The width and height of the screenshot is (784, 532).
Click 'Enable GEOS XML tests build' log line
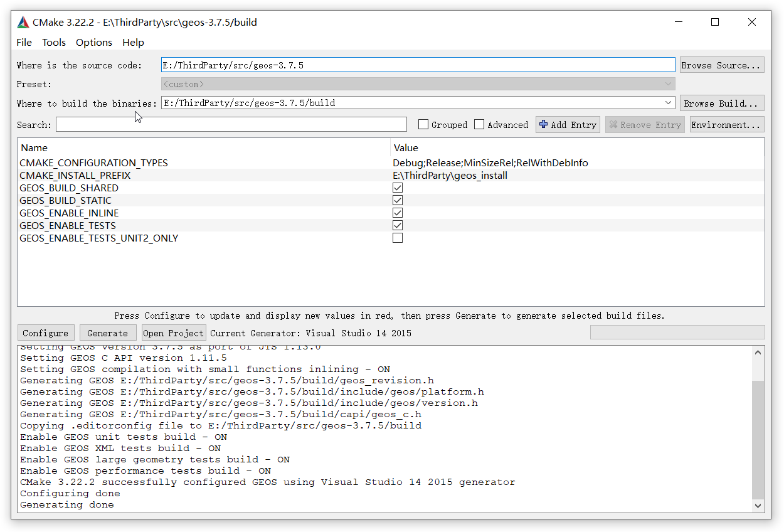click(x=120, y=448)
